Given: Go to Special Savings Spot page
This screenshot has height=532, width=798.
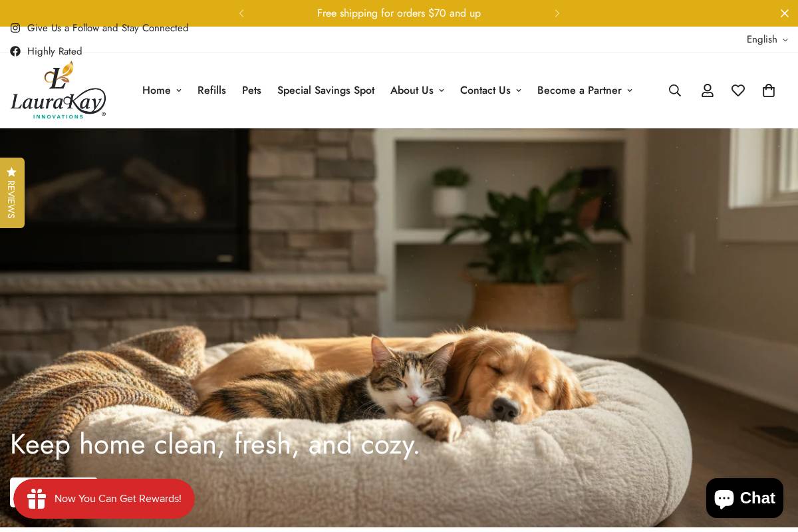Looking at the screenshot, I should click(x=326, y=90).
